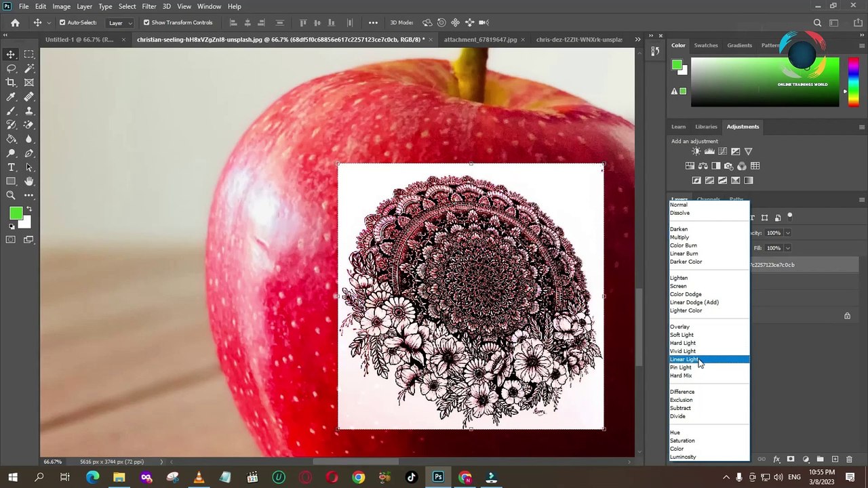Click Home button in options bar

pyautogui.click(x=15, y=22)
